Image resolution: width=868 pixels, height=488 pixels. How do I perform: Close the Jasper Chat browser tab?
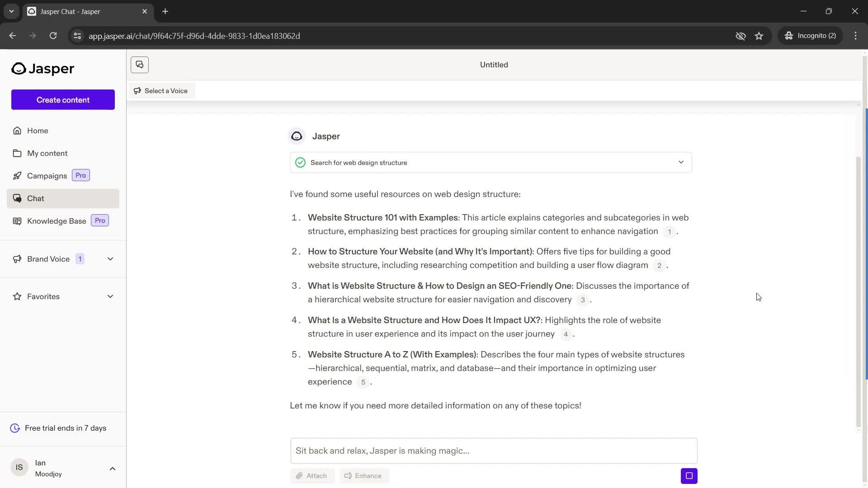click(145, 11)
